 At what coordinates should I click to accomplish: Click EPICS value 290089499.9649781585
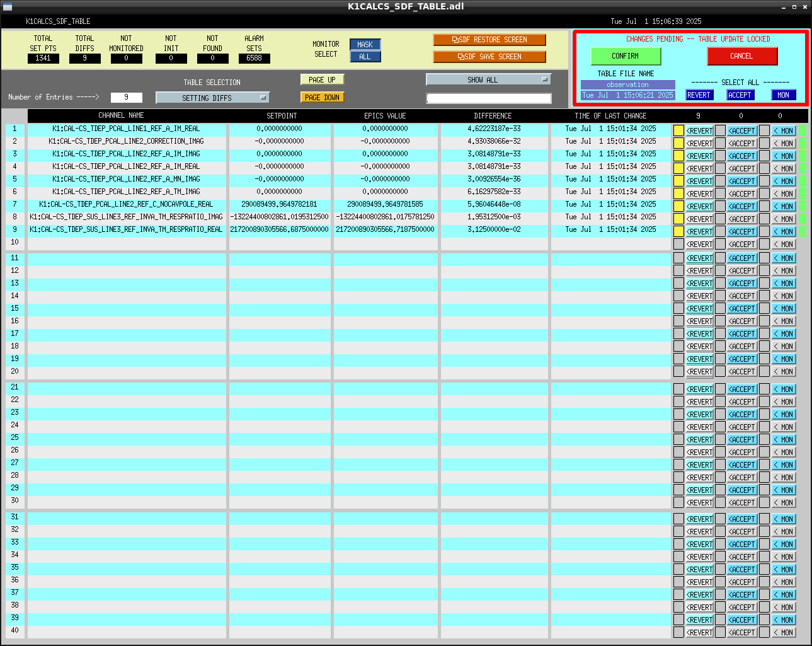tap(385, 204)
